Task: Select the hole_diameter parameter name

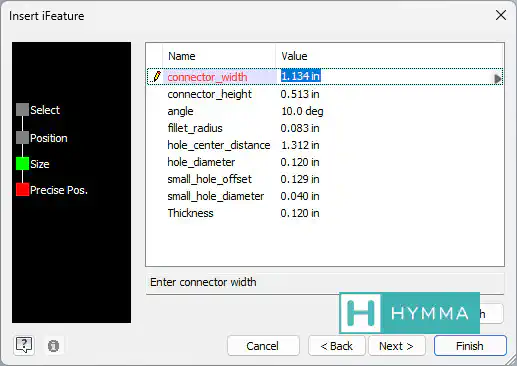Action: tap(201, 162)
